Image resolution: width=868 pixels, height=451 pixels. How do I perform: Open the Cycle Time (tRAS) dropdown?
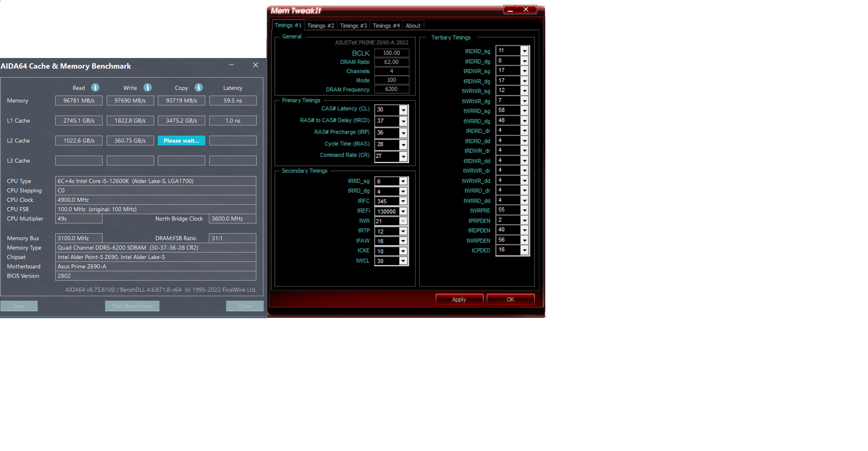[404, 145]
